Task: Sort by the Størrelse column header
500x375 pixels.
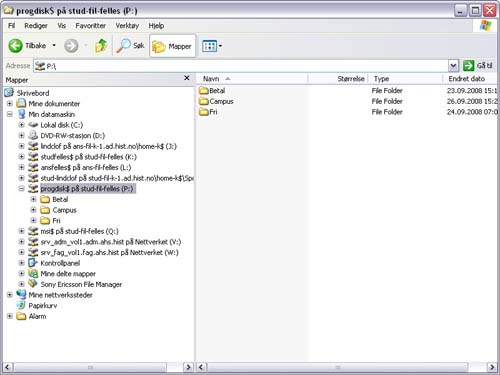Action: 338,79
